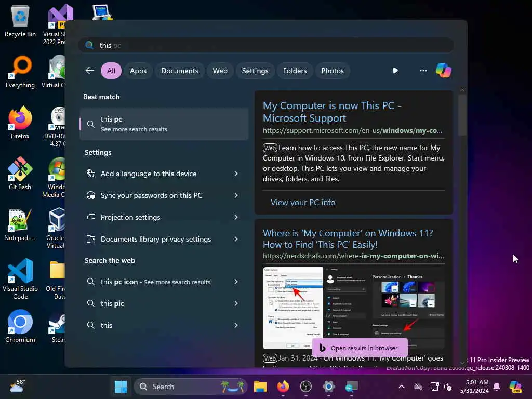The width and height of the screenshot is (532, 399).
Task: Click the back arrow in search panel
Action: click(x=89, y=71)
